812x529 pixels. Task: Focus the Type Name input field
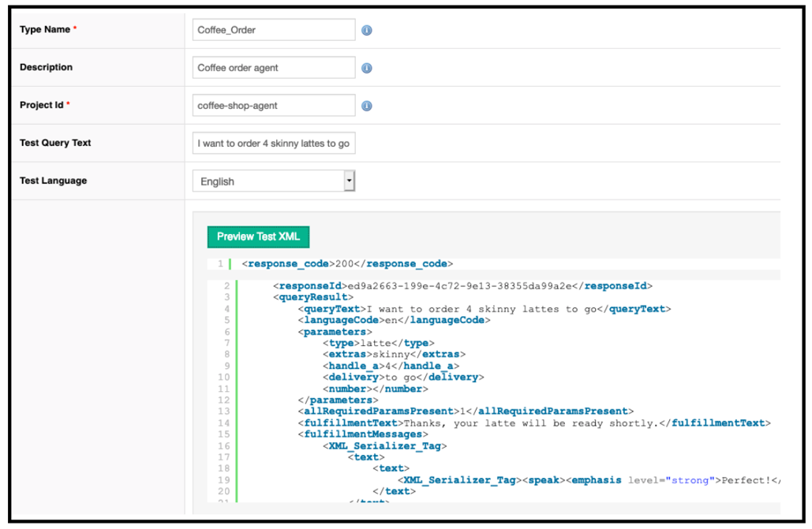(273, 30)
